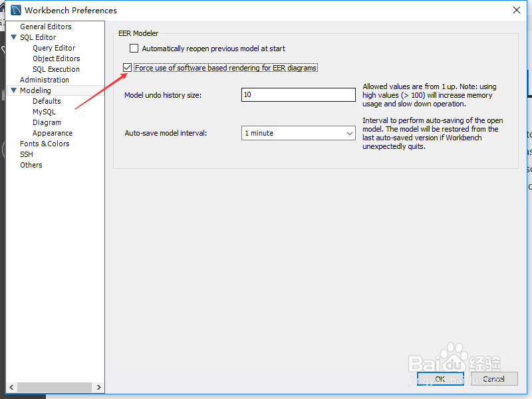Open the Modeling MySQL page
This screenshot has height=399, width=532.
(x=44, y=112)
